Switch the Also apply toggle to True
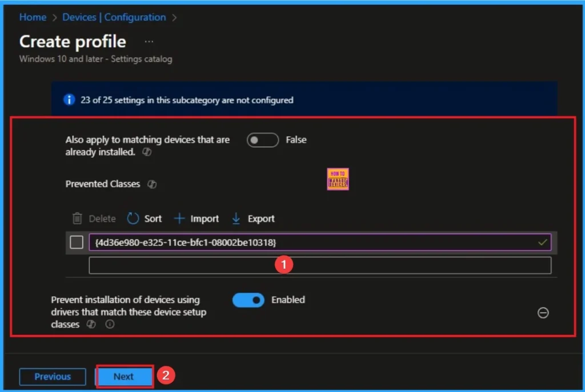This screenshot has height=392, width=585. click(262, 140)
